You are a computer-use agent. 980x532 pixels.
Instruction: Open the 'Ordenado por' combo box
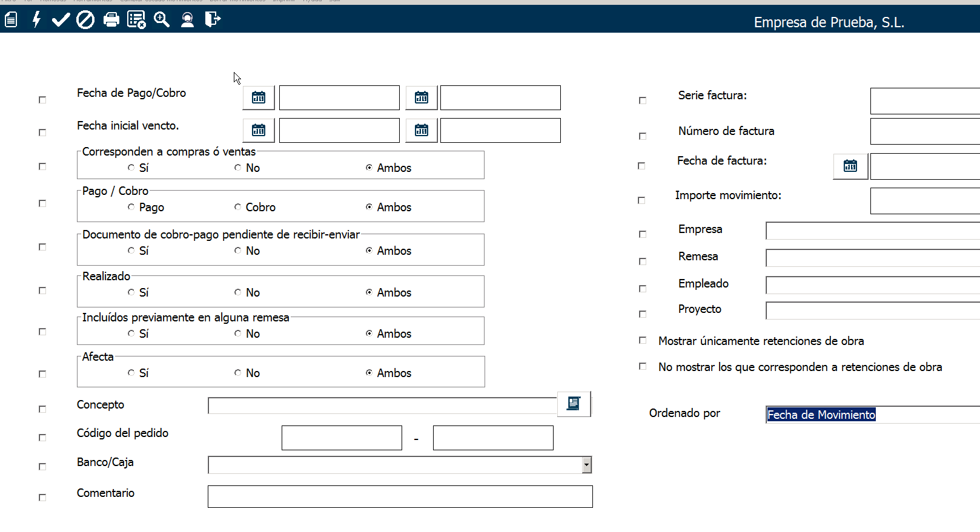[872, 415]
